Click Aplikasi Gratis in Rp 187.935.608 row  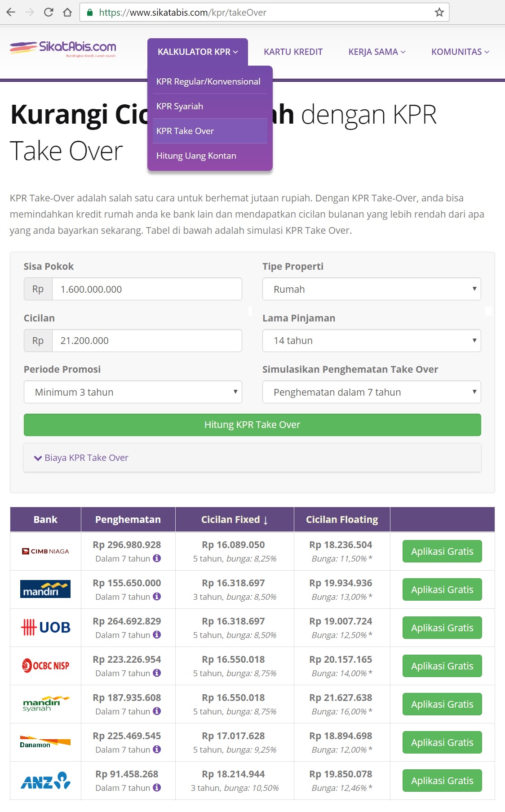tap(442, 704)
